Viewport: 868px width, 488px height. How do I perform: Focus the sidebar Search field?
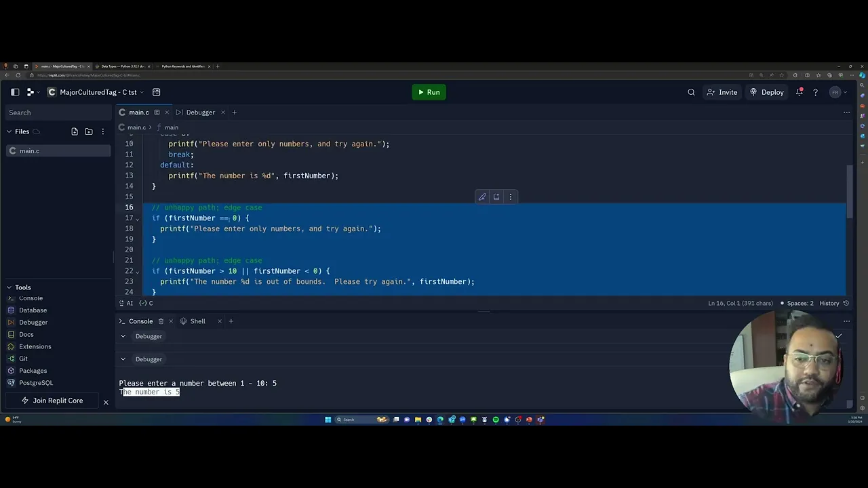click(x=59, y=113)
